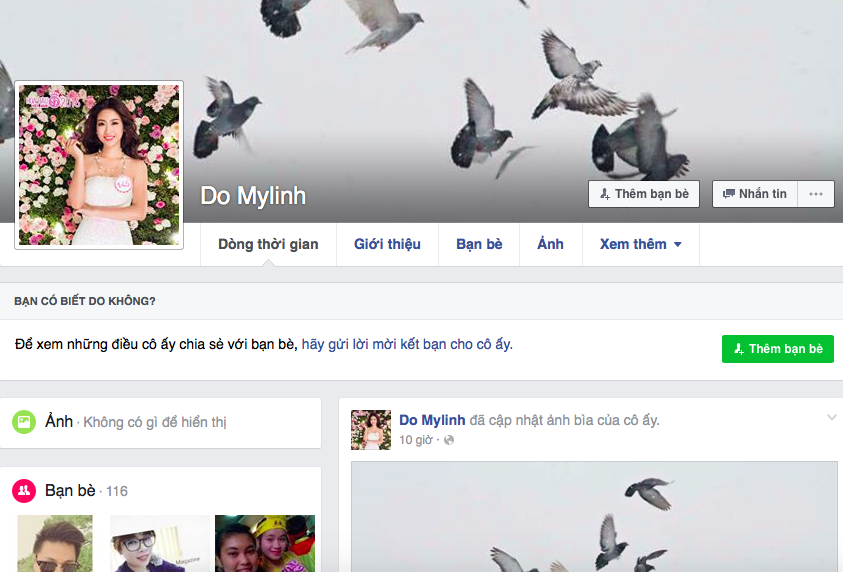The height and width of the screenshot is (572, 843).
Task: Follow the hãy gửi lời mời kết bạn link
Action: 407,344
